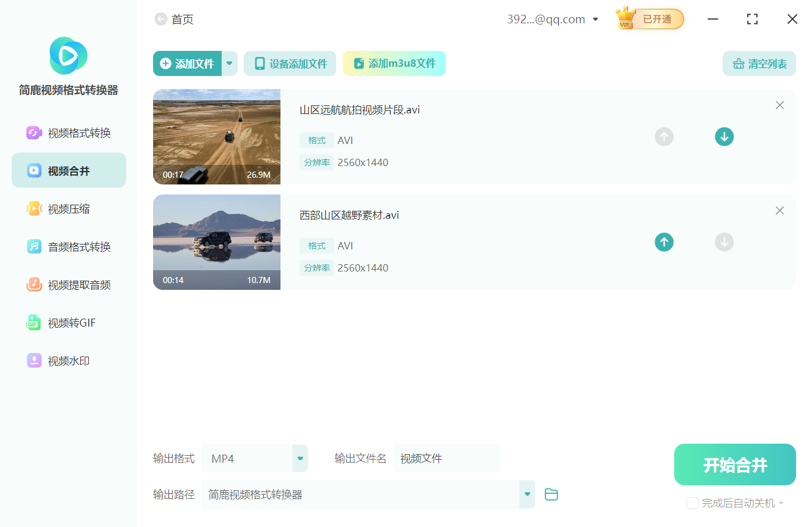Select the 视频压缩 sidebar icon

click(34, 208)
